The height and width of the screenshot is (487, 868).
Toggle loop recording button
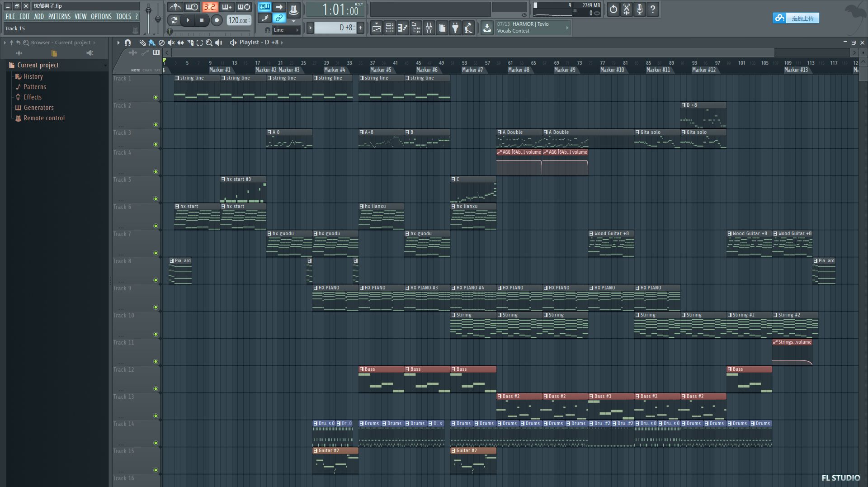click(x=244, y=7)
